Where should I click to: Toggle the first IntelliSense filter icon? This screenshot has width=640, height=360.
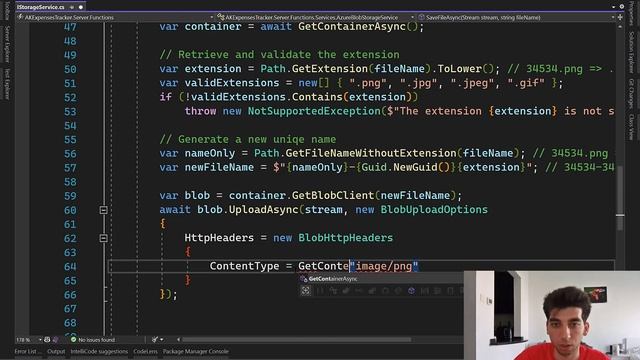[x=306, y=291]
